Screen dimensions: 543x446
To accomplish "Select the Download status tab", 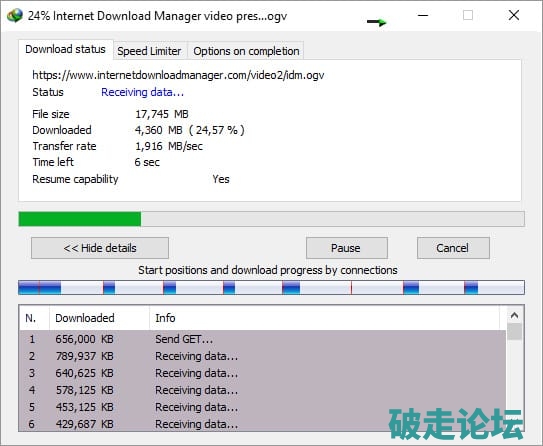I will click(65, 49).
